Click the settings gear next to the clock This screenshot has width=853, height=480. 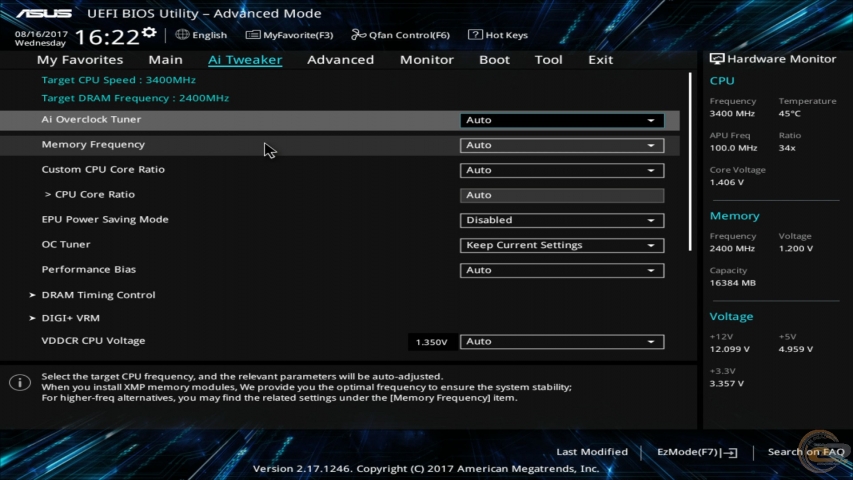[x=149, y=34]
